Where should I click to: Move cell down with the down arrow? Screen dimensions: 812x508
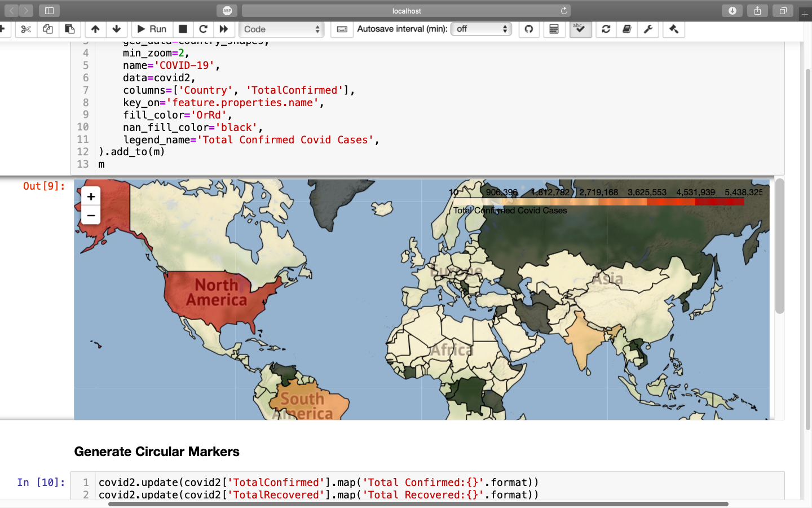117,29
